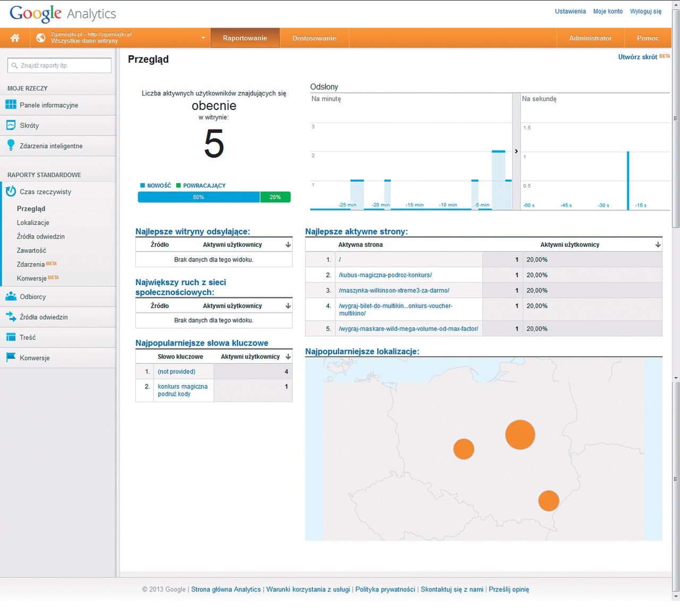
Task: Click the globe icon beside Zgarniajto.pl account
Action: coord(41,38)
